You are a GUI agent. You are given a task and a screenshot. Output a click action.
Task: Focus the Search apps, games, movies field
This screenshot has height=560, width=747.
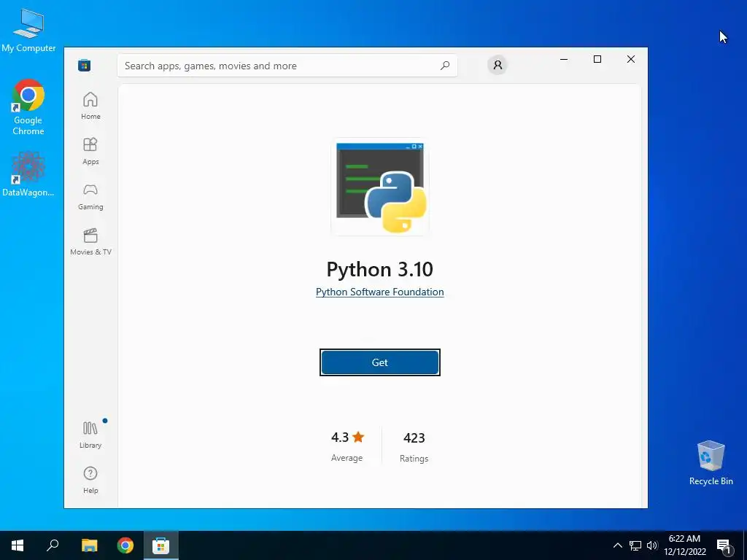(287, 66)
